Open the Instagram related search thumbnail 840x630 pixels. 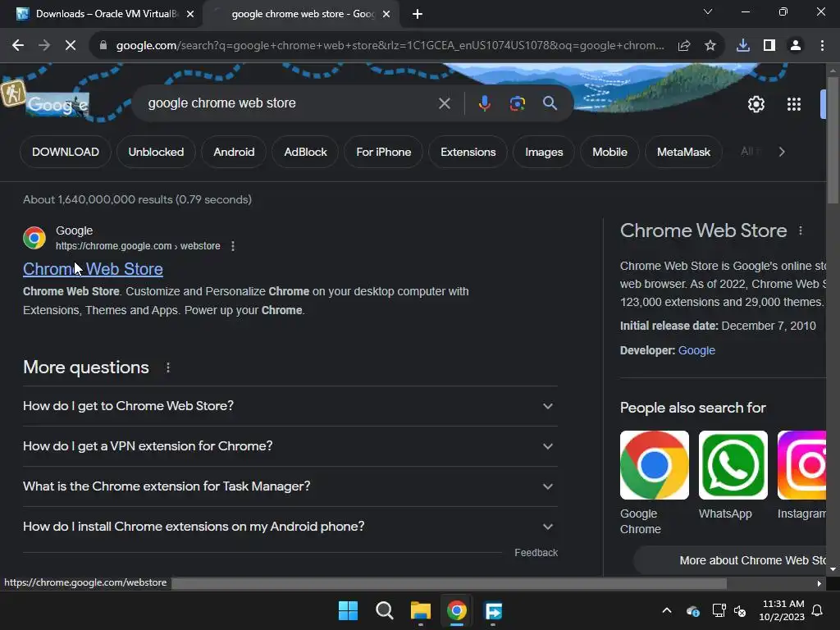tap(801, 465)
